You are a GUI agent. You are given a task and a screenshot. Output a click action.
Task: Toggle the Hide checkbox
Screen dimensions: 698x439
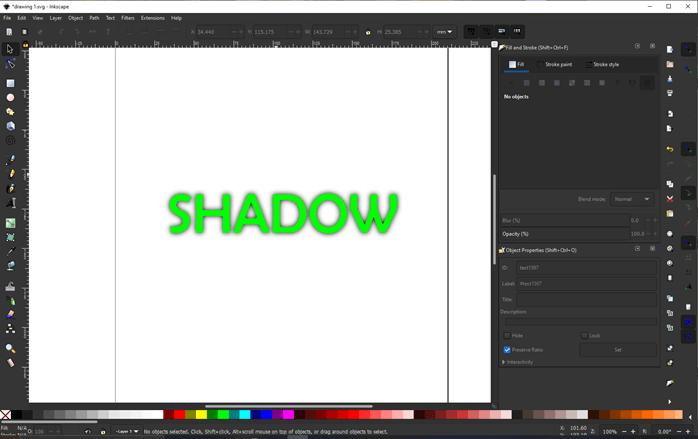tap(507, 335)
